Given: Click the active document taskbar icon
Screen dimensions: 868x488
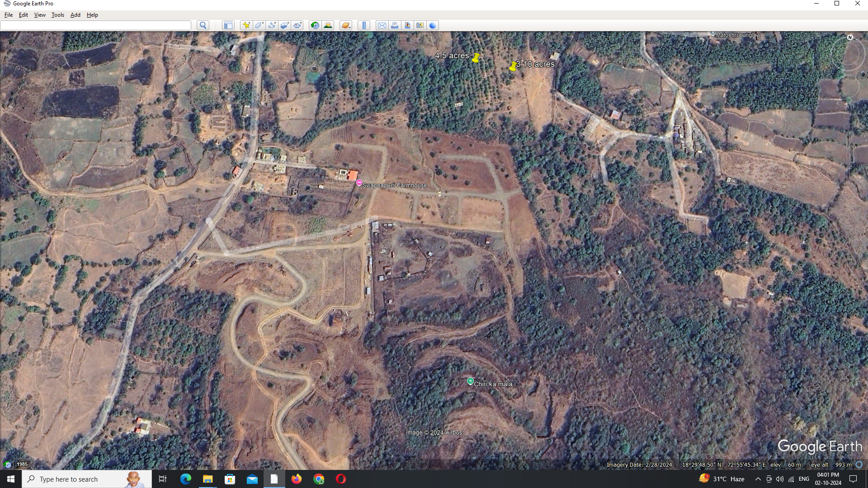Looking at the screenshot, I should [x=274, y=479].
